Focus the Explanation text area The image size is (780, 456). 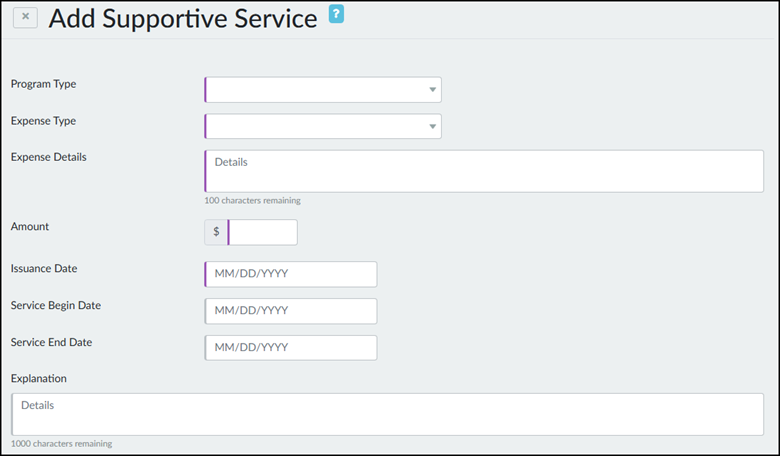387,414
